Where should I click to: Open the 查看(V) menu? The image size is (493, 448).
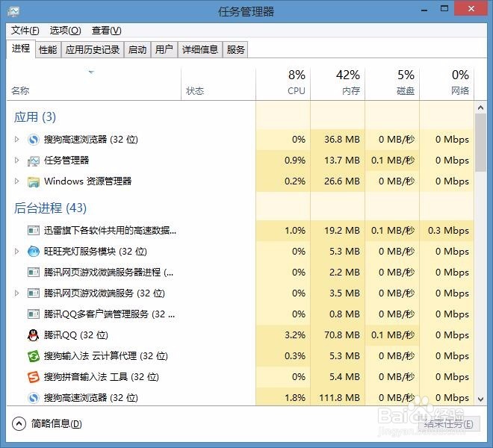[107, 31]
